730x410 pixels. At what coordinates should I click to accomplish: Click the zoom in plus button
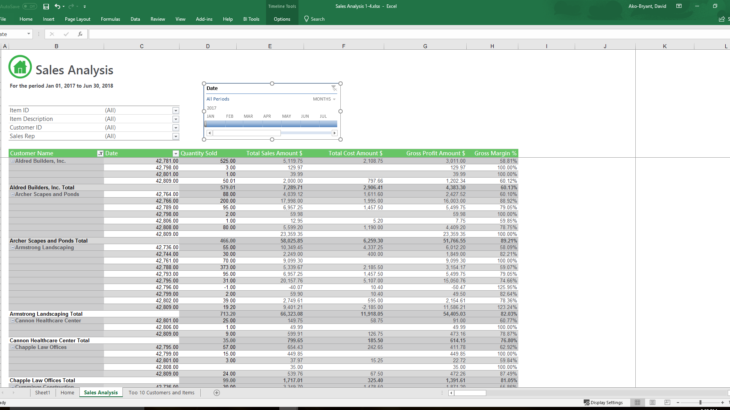click(722, 403)
